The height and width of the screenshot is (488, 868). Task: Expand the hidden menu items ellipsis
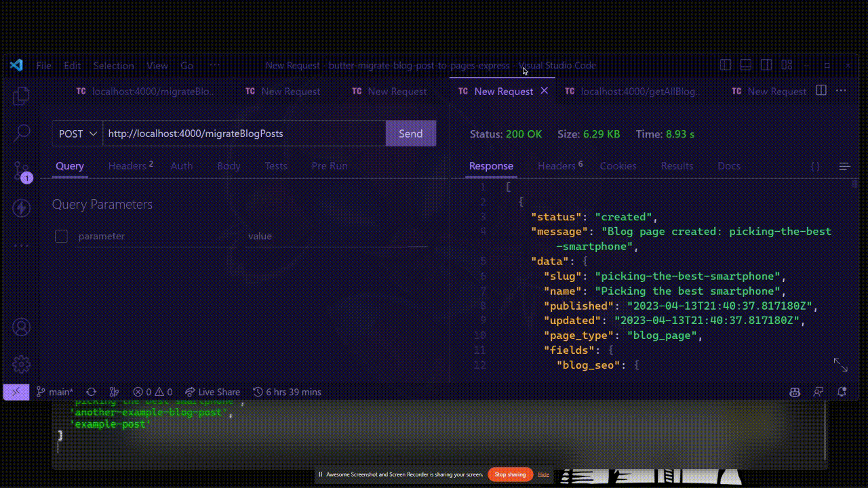pyautogui.click(x=214, y=66)
